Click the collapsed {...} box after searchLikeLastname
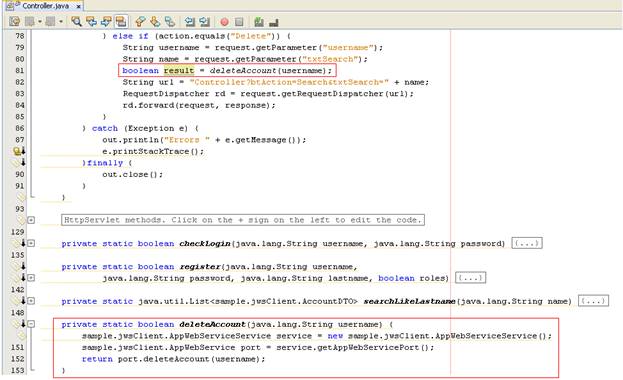 [x=593, y=301]
